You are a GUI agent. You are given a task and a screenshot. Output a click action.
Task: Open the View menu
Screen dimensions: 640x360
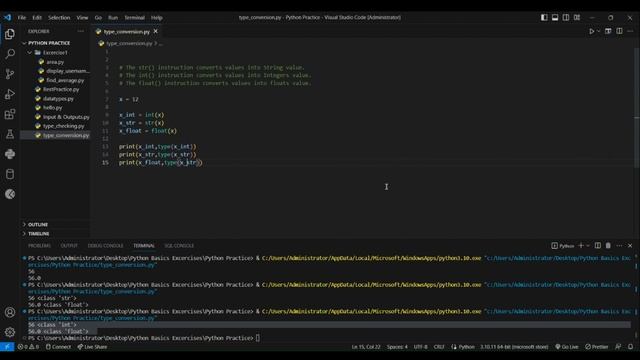82,18
